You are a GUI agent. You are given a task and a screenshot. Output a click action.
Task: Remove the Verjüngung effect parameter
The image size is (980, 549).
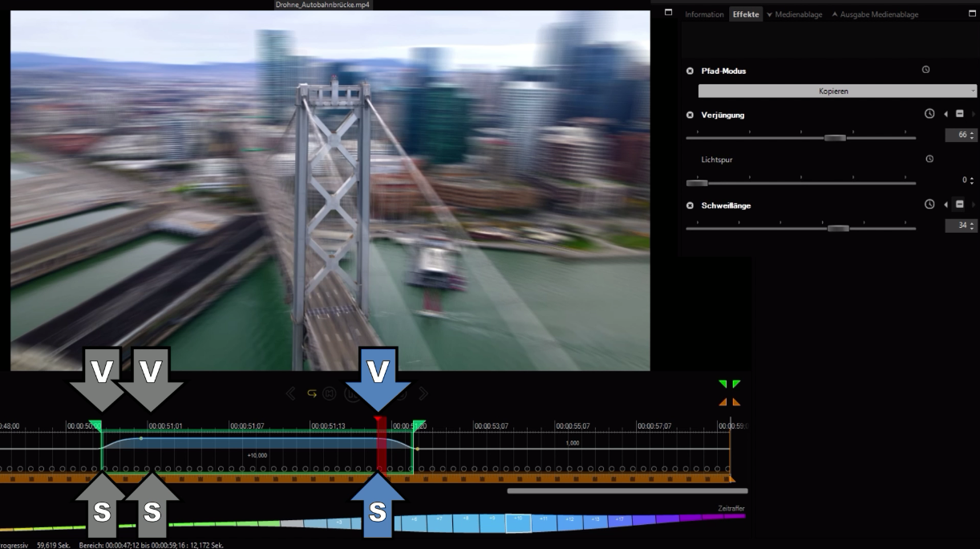(690, 115)
